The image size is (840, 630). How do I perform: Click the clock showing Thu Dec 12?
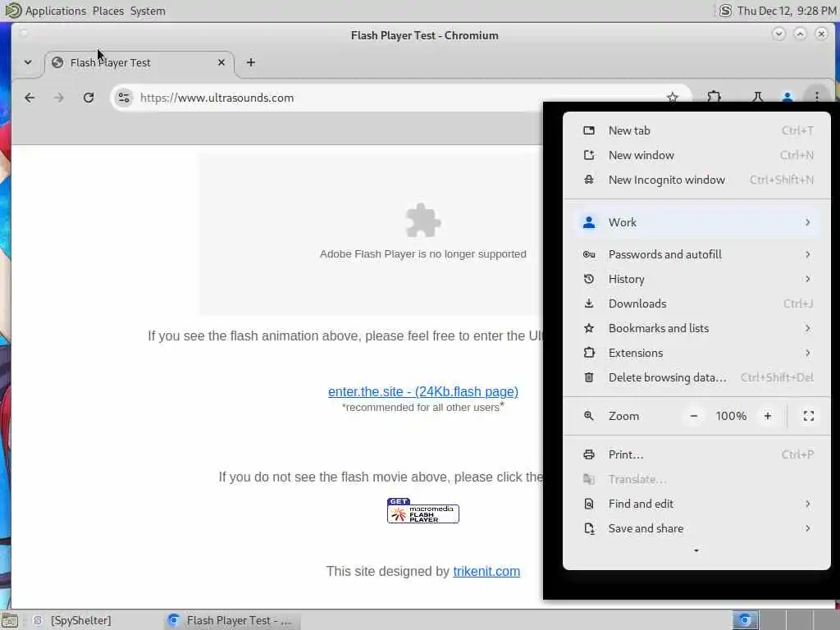pyautogui.click(x=787, y=11)
